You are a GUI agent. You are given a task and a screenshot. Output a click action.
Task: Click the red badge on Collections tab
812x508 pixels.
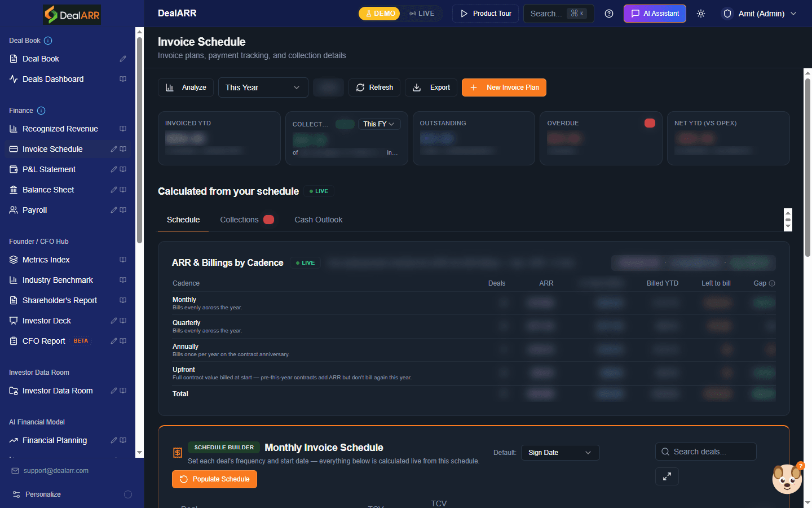point(269,220)
